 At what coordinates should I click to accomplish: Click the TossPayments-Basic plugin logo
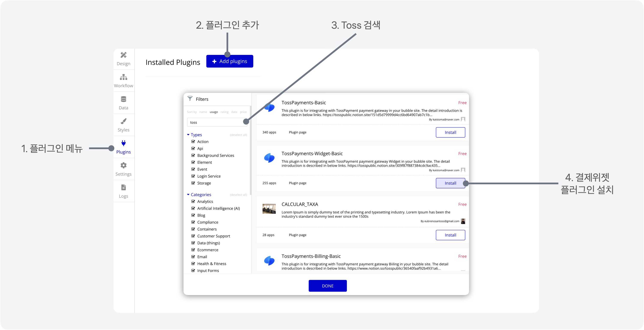tap(269, 107)
